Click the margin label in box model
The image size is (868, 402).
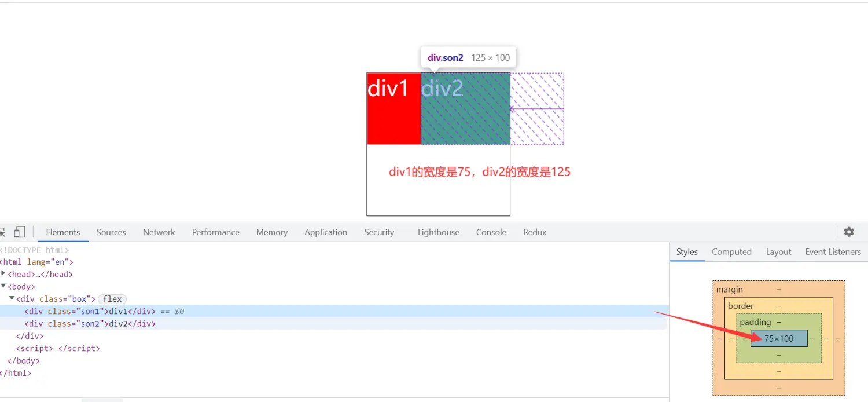tap(730, 289)
